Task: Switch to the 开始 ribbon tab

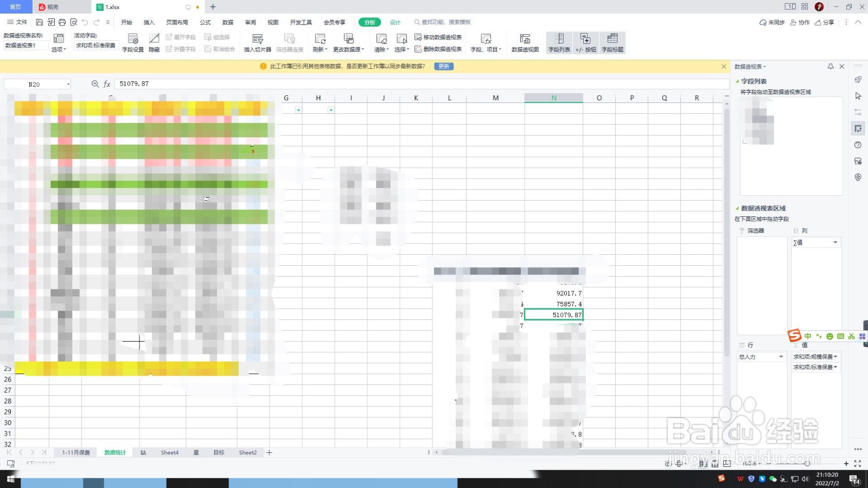Action: (x=126, y=22)
